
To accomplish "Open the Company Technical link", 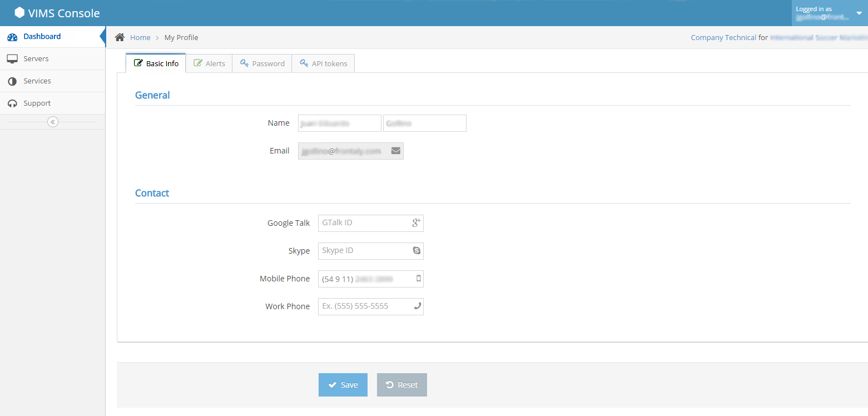I will [x=723, y=37].
